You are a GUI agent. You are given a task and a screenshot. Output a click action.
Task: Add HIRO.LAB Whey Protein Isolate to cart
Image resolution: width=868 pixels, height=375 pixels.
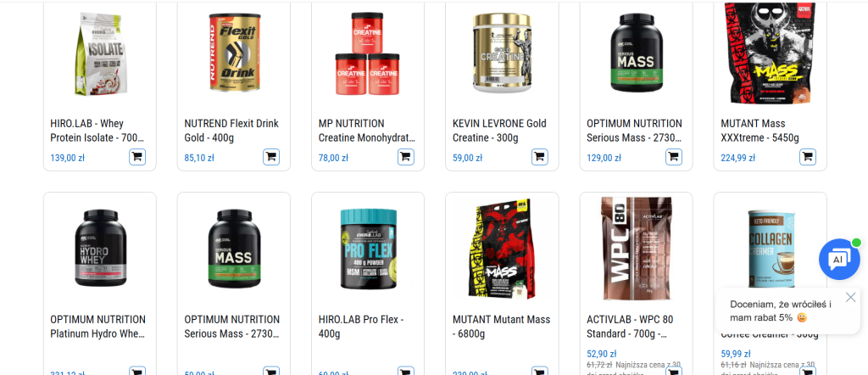point(137,157)
